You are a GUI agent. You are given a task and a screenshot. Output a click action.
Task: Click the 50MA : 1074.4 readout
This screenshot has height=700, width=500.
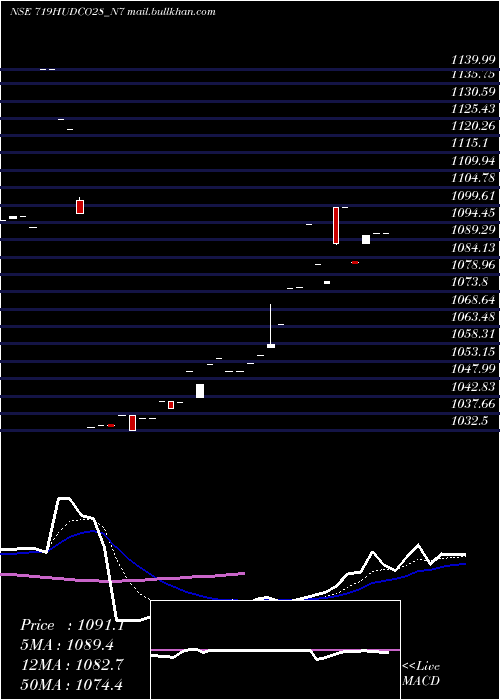pos(72,684)
